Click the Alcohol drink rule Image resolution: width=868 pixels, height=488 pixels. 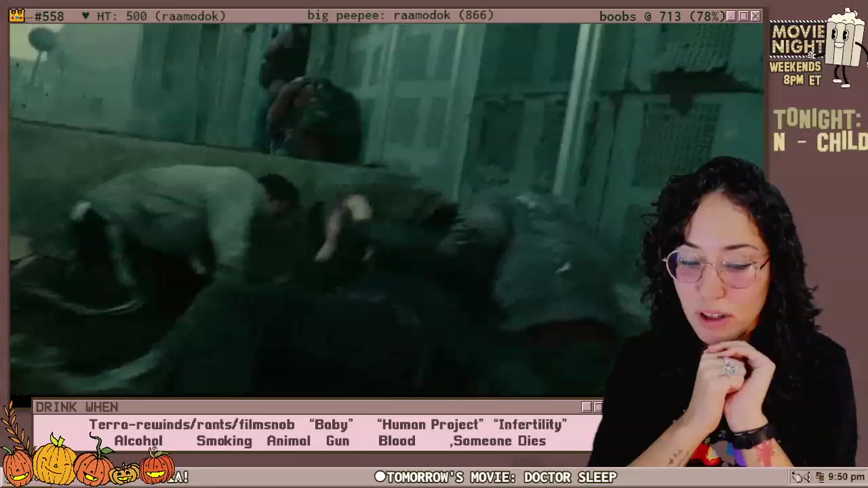pos(138,441)
